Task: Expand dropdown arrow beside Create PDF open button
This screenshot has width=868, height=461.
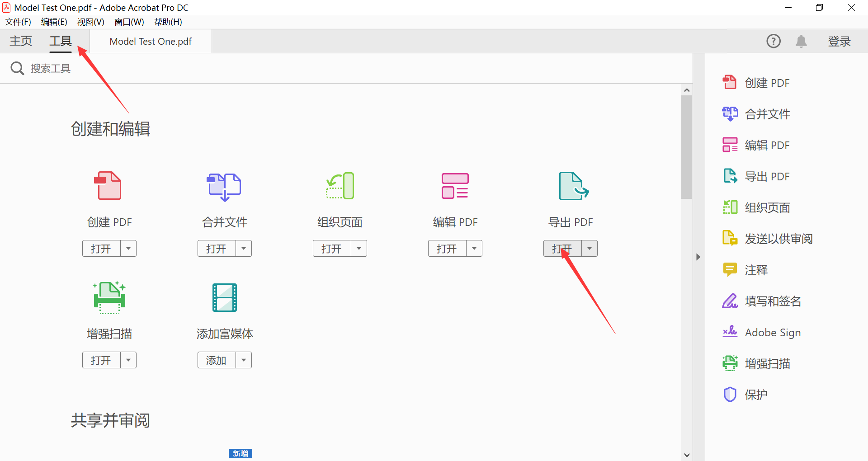Action: coord(128,249)
